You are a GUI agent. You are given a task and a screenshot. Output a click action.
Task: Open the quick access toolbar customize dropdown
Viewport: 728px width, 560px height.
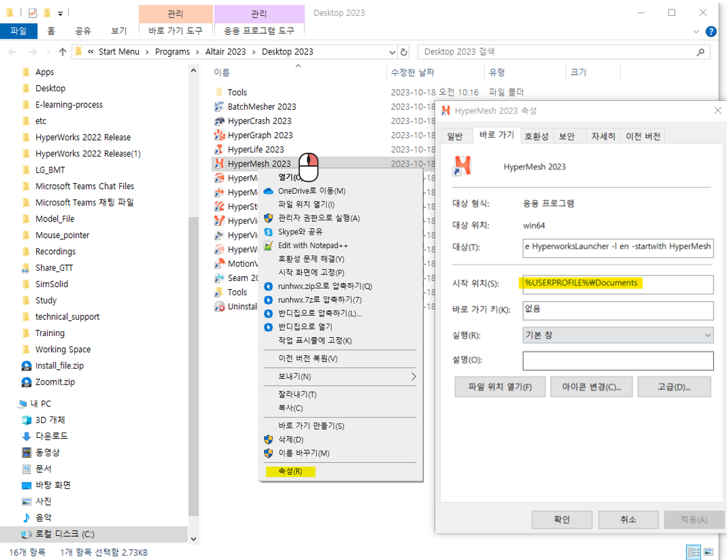60,12
